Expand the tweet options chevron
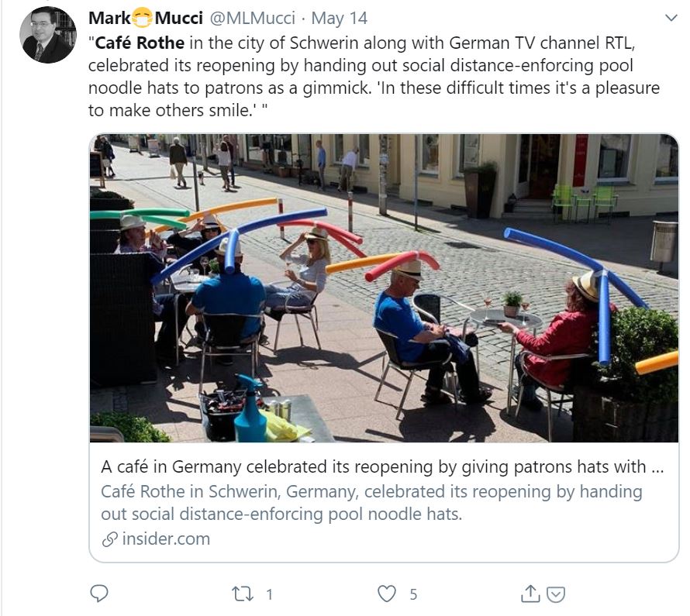This screenshot has width=690, height=616. click(x=671, y=18)
